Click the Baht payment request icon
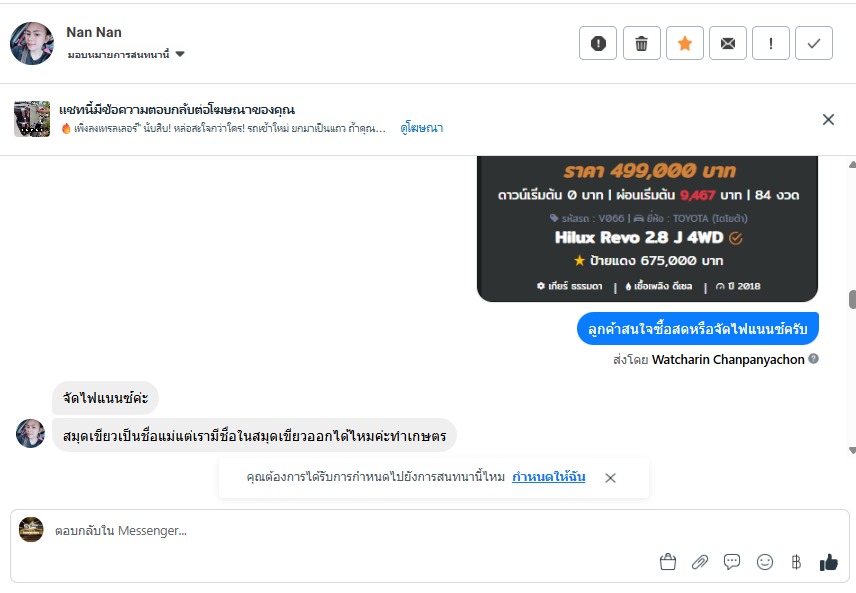The image size is (856, 593). point(796,562)
